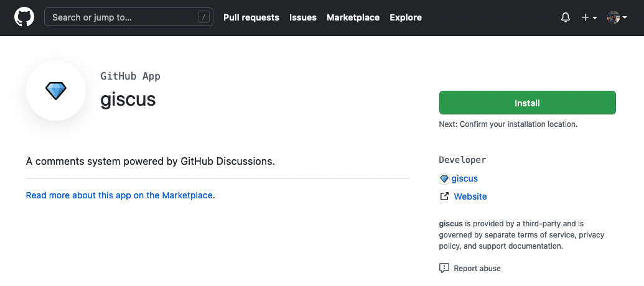Open the giscus developer profile link
644x286 pixels.
tap(465, 179)
